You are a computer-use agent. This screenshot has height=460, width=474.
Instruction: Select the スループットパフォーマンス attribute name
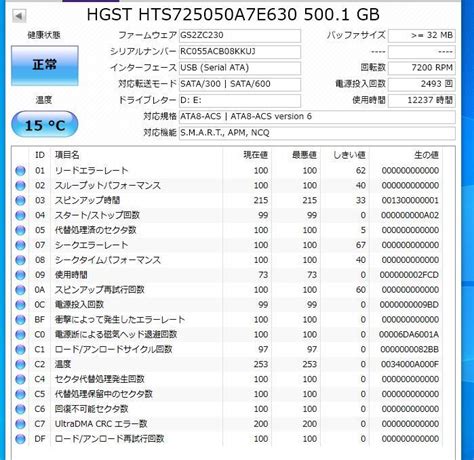point(108,185)
